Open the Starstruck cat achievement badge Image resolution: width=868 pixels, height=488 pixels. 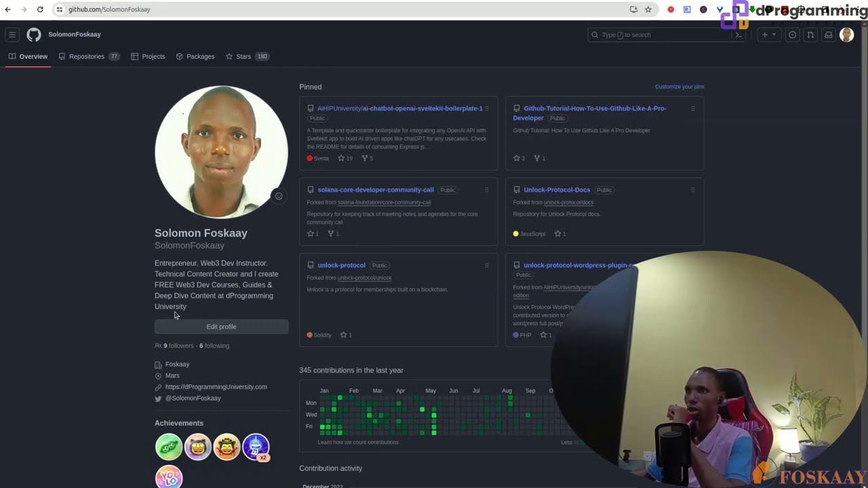point(198,447)
